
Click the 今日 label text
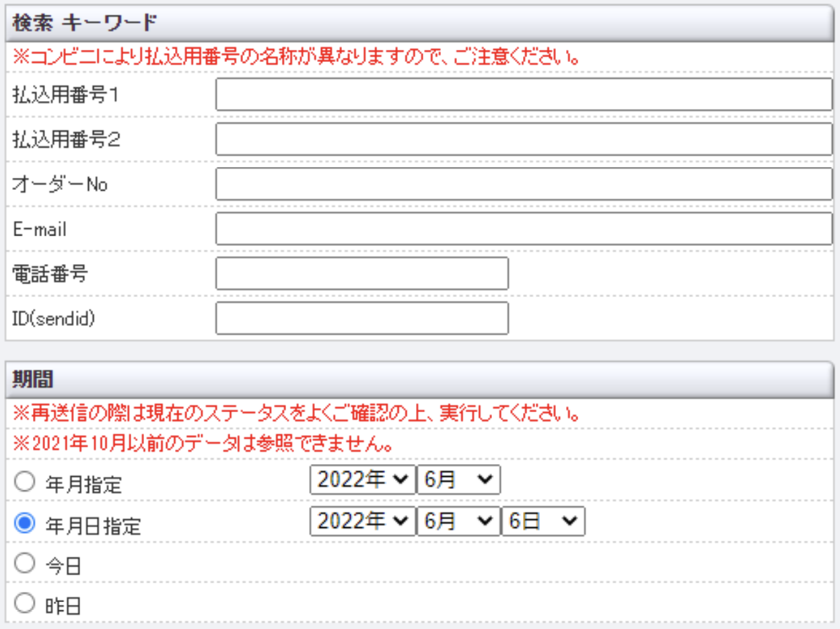(x=64, y=566)
